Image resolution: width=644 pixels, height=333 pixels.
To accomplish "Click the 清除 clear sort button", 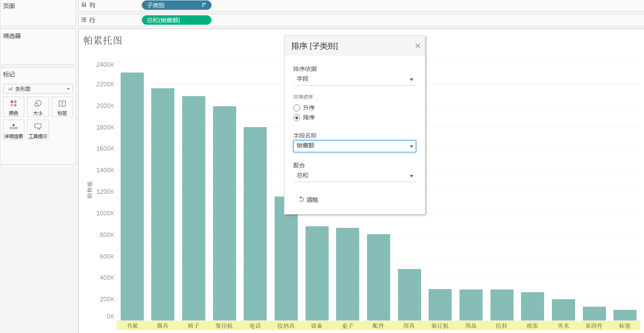I will coord(308,200).
